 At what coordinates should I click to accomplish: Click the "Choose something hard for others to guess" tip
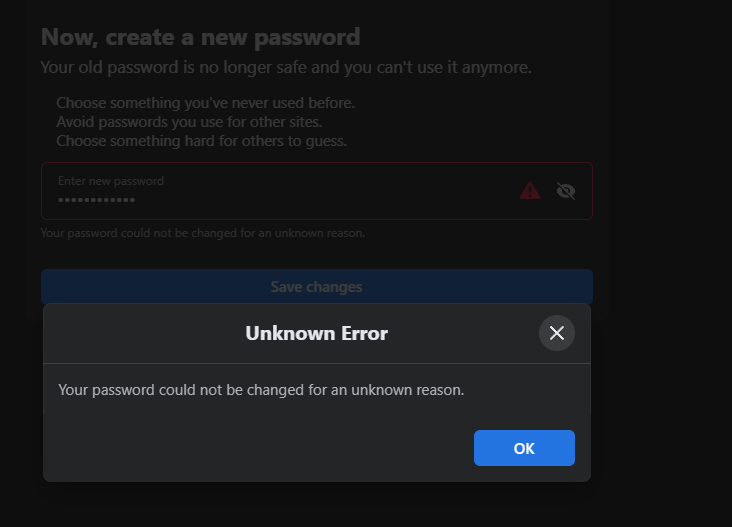[x=201, y=141]
